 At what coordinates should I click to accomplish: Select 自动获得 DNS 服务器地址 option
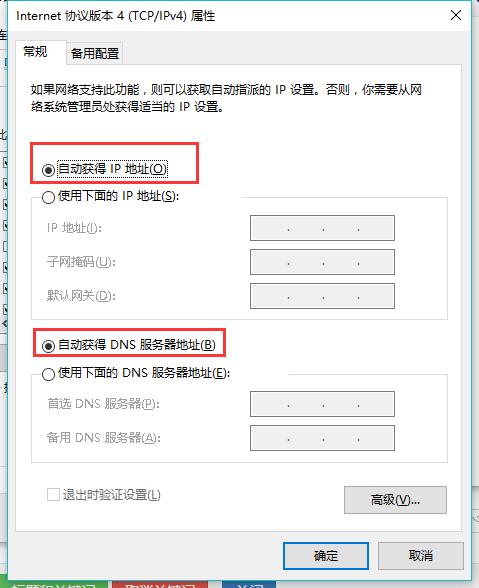tap(48, 346)
